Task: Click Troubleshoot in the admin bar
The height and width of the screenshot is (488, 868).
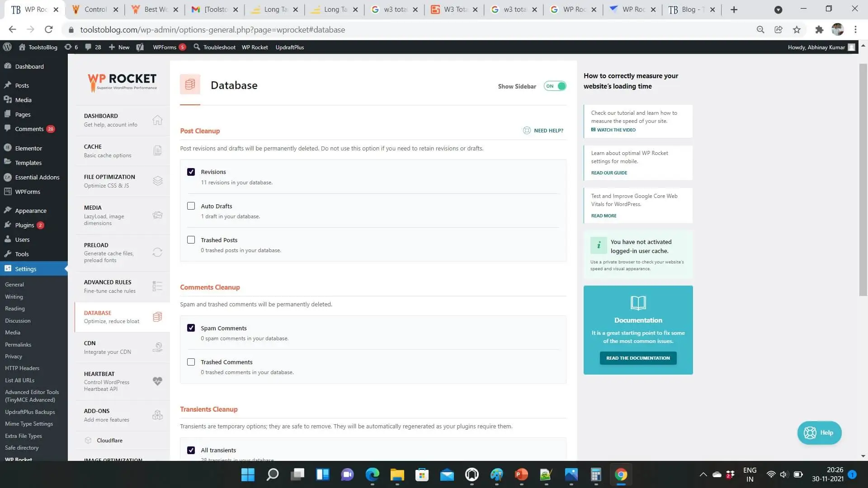Action: pyautogui.click(x=215, y=47)
